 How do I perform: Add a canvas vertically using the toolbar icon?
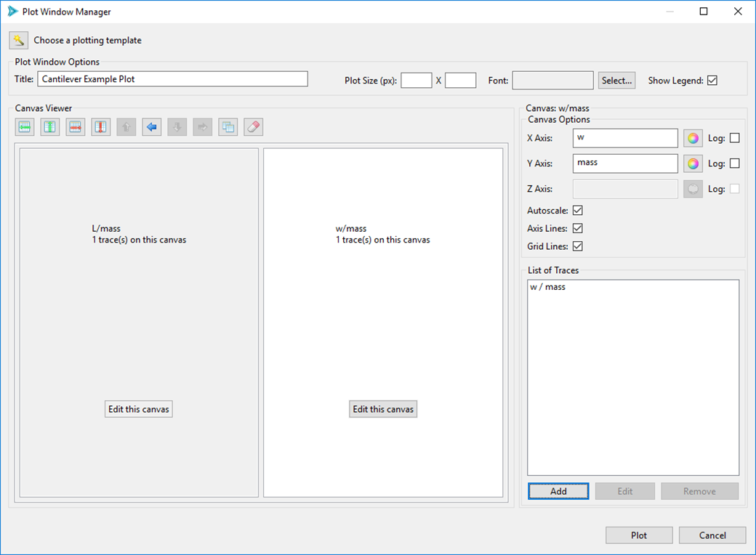[49, 126]
